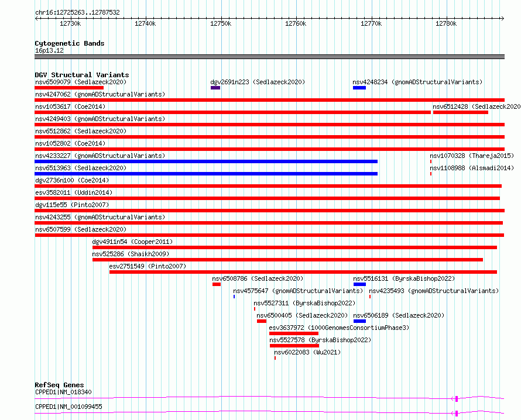This screenshot has height=420, width=521.
Task: Click the 12750k ruler position label
Action: pyautogui.click(x=221, y=23)
